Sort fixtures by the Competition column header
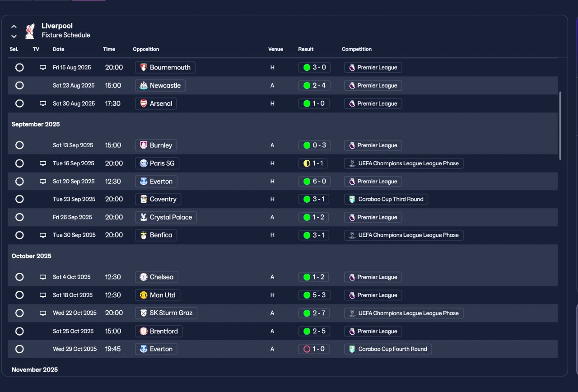578x392 pixels. [x=357, y=49]
